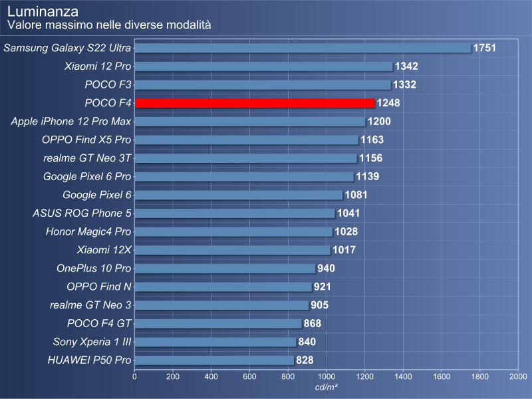Click the POCO F3 label
The image size is (532, 399).
(x=108, y=84)
